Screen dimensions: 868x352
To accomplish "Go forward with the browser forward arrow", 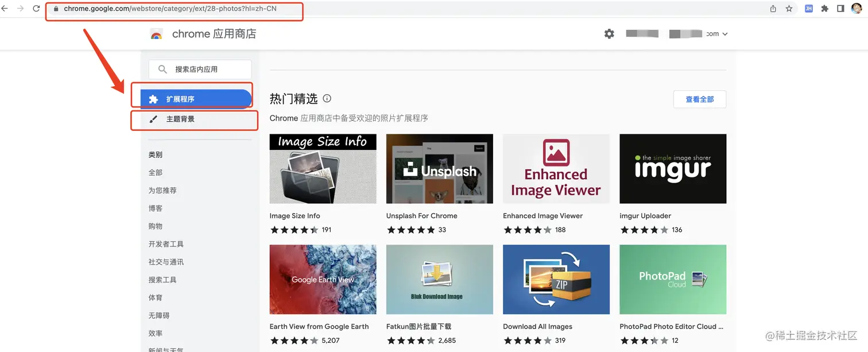I will pyautogui.click(x=21, y=9).
